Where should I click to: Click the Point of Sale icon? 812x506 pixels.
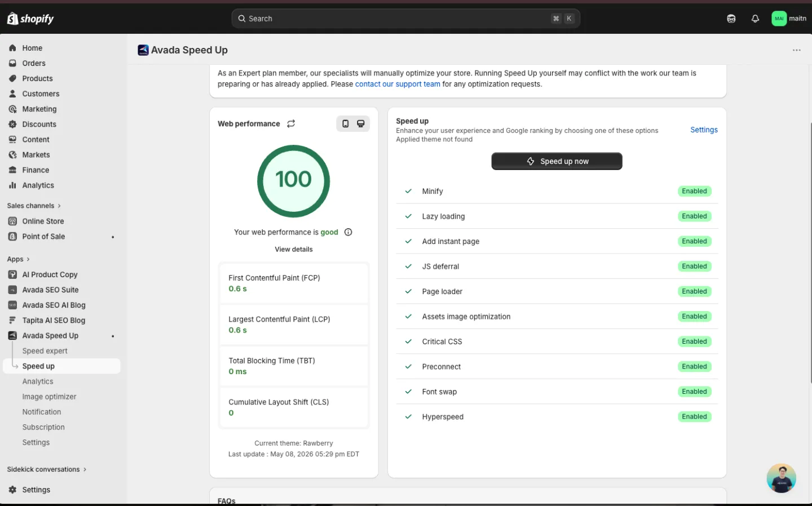click(x=12, y=236)
